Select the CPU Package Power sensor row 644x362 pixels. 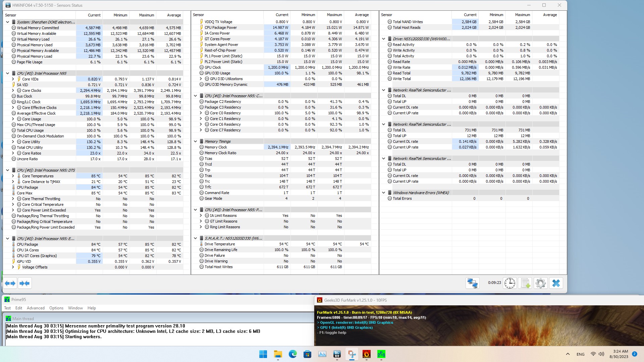(220, 27)
